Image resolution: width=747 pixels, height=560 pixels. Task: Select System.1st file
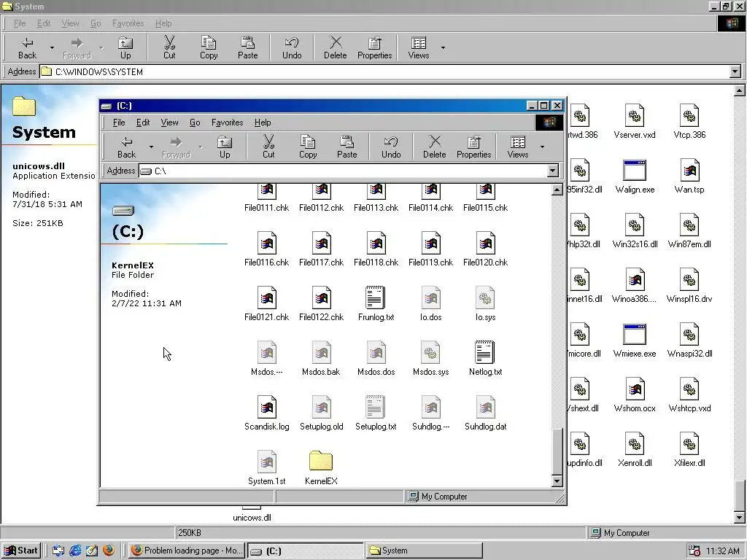pyautogui.click(x=267, y=468)
